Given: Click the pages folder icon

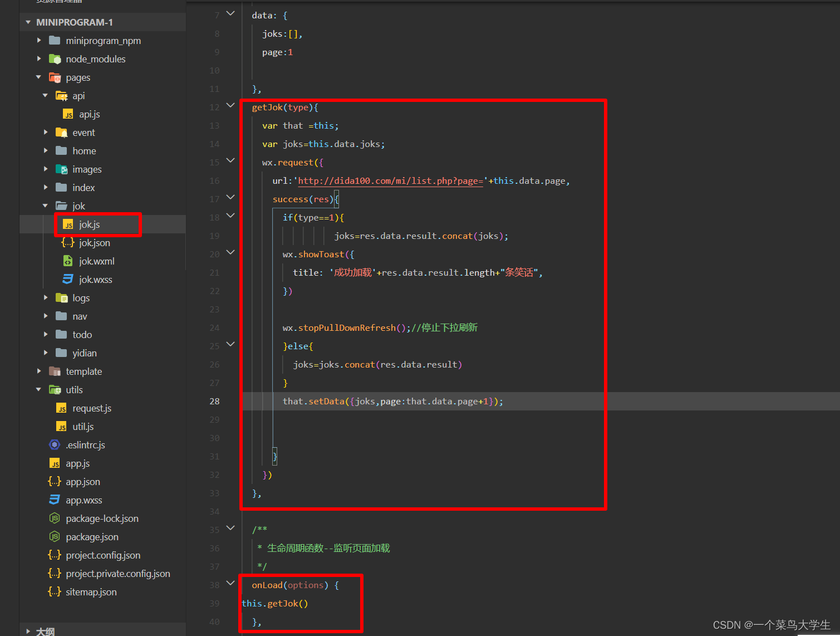Looking at the screenshot, I should point(55,77).
